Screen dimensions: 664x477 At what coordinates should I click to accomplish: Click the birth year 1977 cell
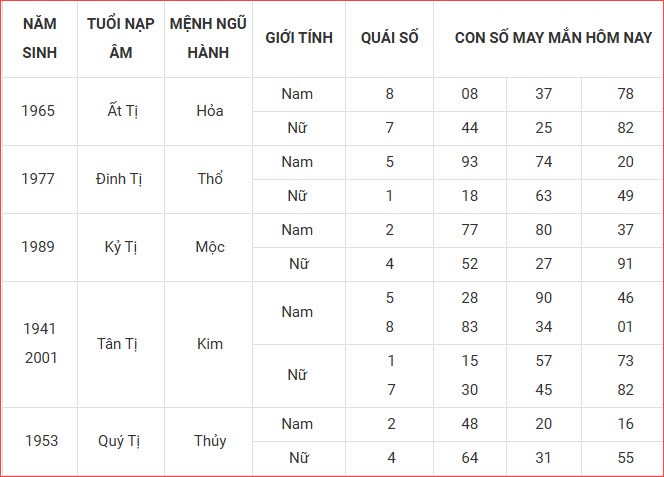(40, 179)
